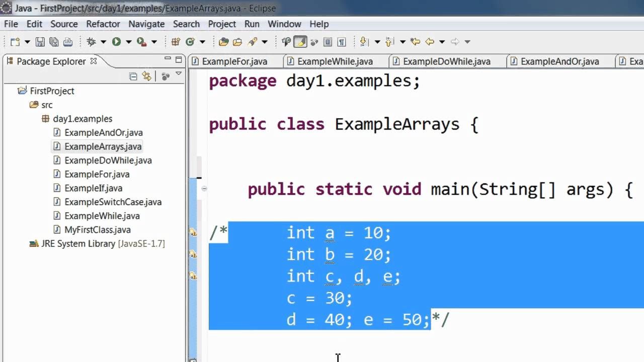Toggle the Mark Occurrences highlighter button

pos(300,42)
